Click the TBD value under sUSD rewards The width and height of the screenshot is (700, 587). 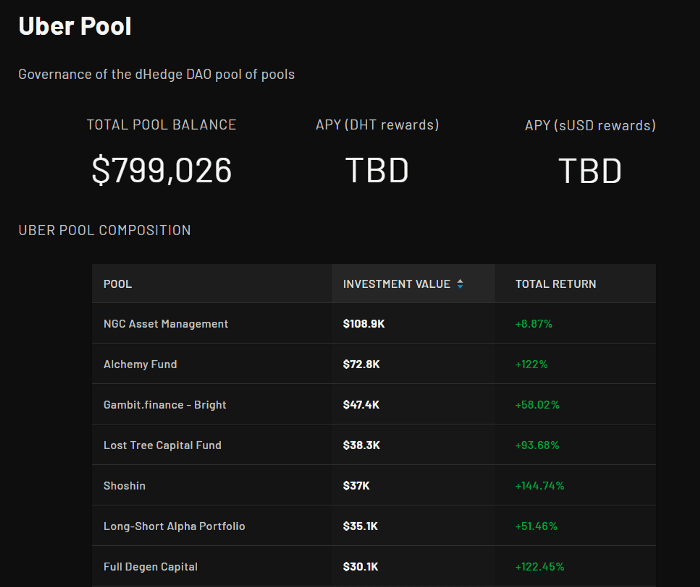pos(590,171)
